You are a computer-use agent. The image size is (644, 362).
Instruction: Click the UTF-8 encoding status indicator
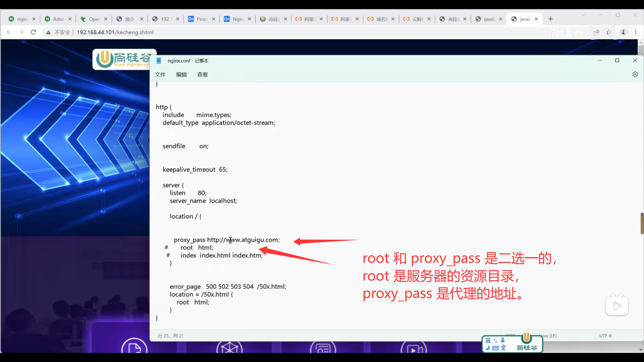(x=605, y=336)
